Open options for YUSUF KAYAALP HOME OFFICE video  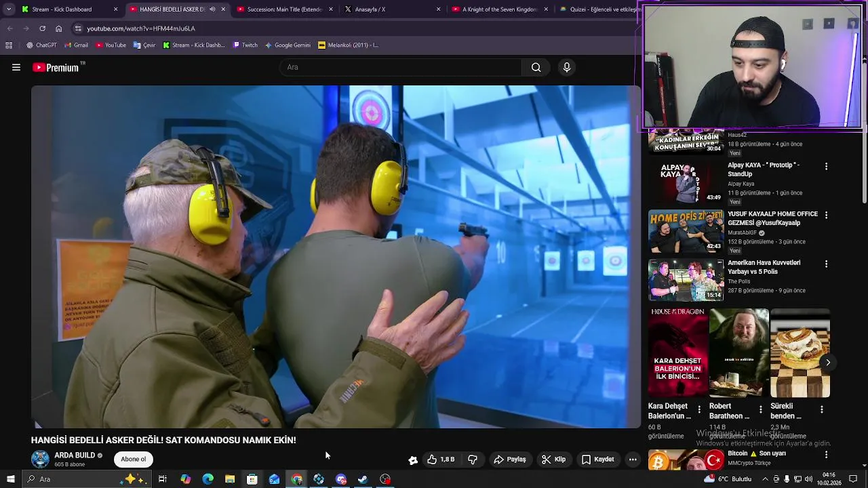(x=826, y=215)
